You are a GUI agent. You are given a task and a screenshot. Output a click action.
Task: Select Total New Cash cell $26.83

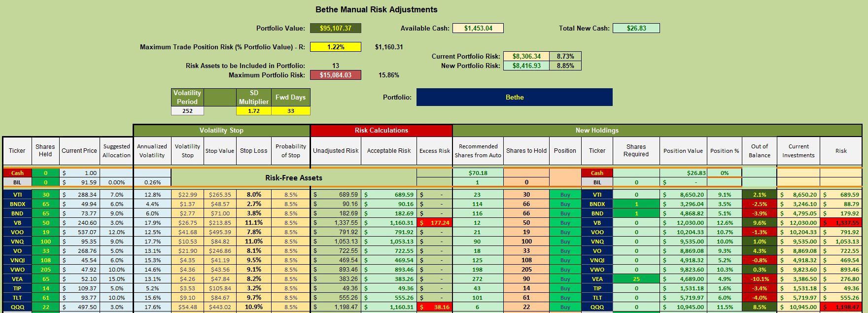click(636, 28)
